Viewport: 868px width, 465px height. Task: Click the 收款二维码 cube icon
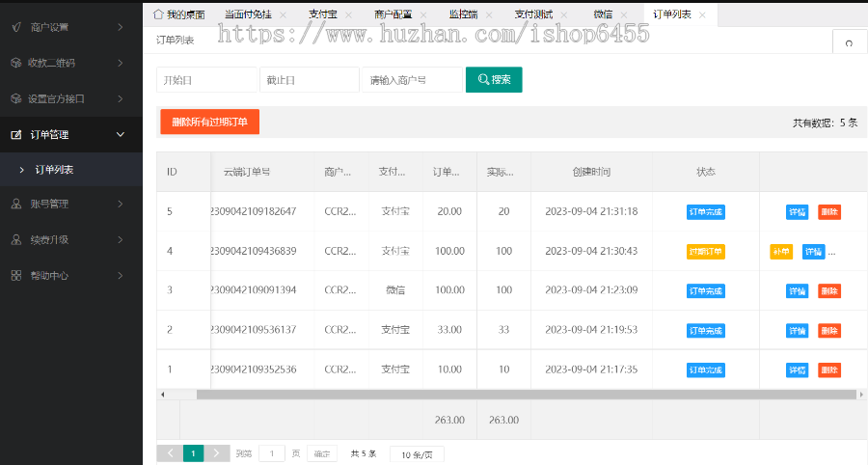(16, 63)
